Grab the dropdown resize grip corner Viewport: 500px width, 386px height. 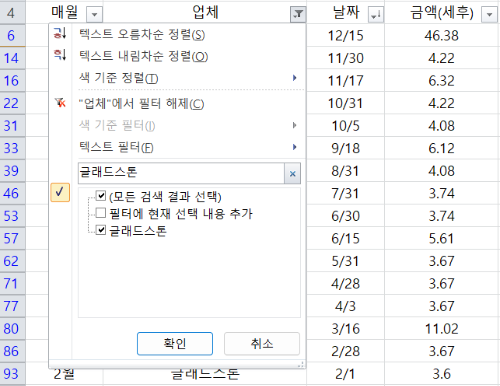(301, 364)
